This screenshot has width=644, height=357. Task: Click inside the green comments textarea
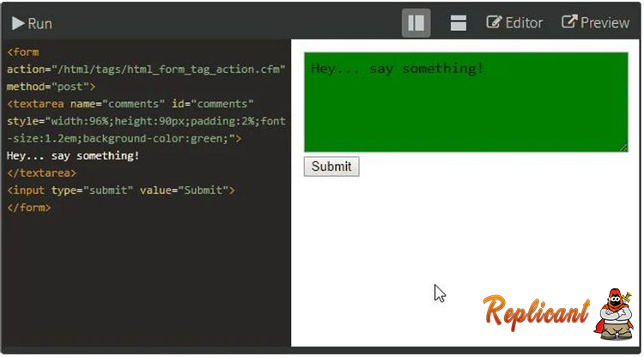pyautogui.click(x=465, y=102)
